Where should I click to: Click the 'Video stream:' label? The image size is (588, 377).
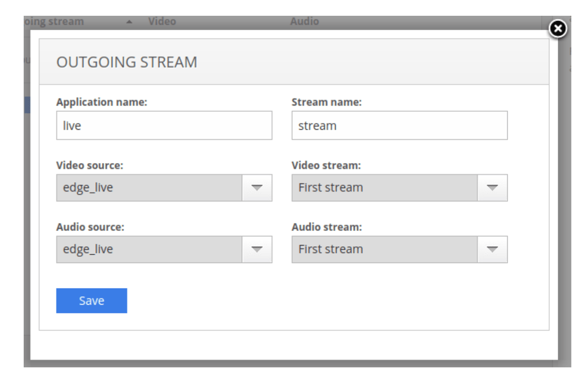tap(327, 166)
